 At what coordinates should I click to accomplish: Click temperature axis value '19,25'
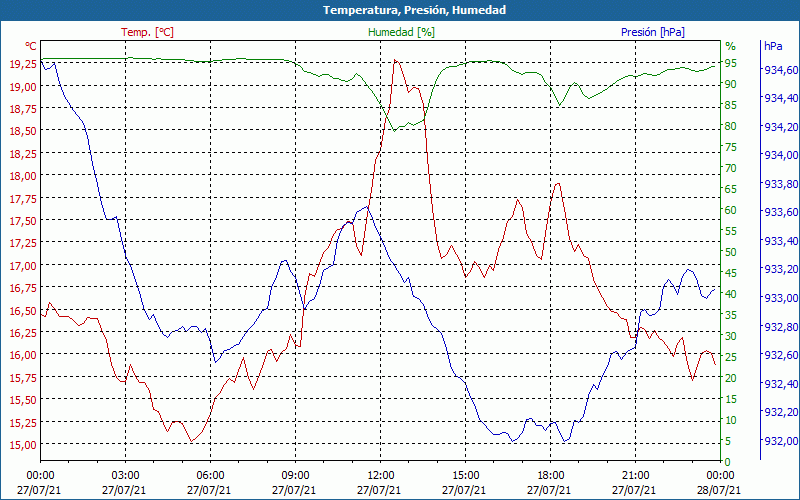tap(23, 63)
